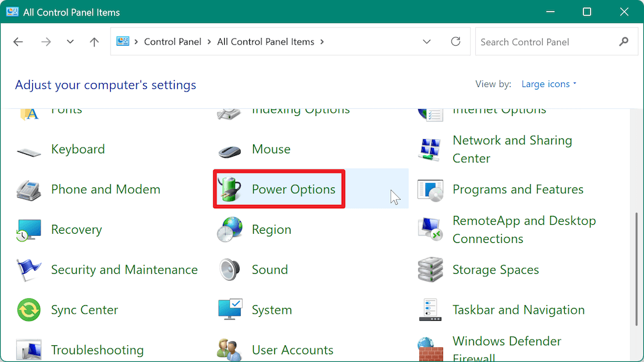The height and width of the screenshot is (362, 644).
Task: Open the Troubleshooting link
Action: coord(97,350)
